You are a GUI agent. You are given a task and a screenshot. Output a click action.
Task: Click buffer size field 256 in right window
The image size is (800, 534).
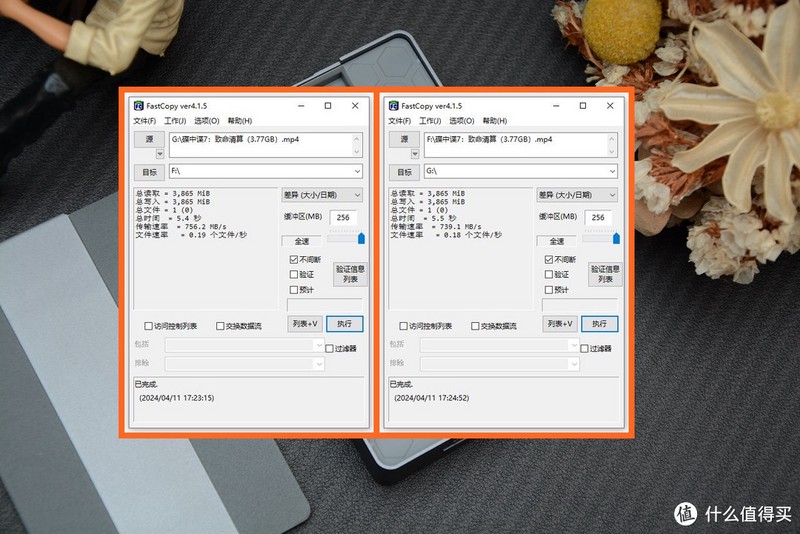coord(598,217)
